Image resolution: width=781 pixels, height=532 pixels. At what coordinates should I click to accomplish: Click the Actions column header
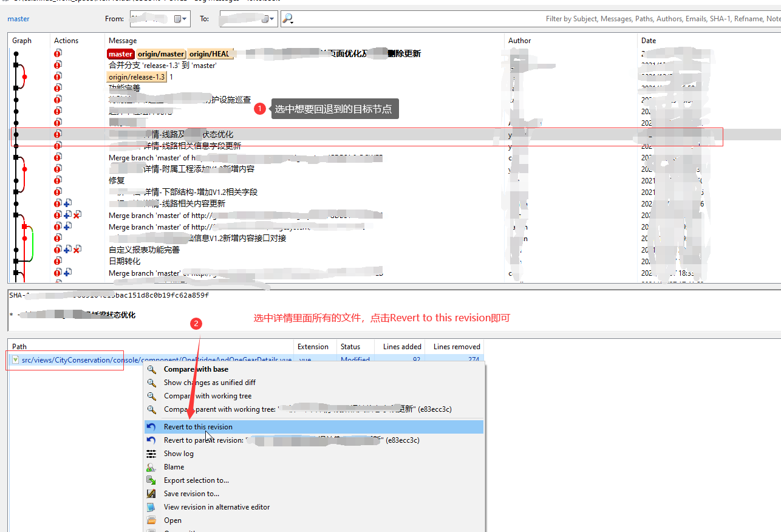[66, 41]
